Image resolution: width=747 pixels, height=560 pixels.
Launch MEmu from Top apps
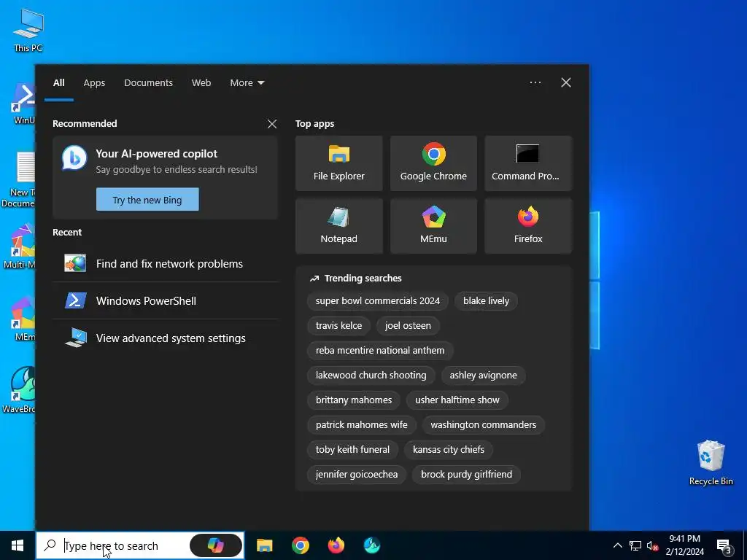click(x=433, y=226)
